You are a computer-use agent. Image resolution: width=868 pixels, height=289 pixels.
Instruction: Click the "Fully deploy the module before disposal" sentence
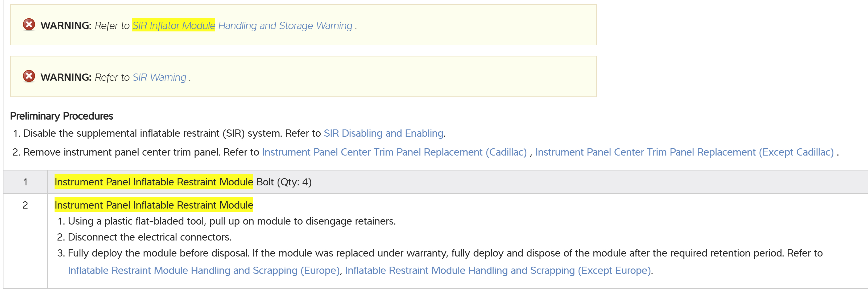(158, 253)
